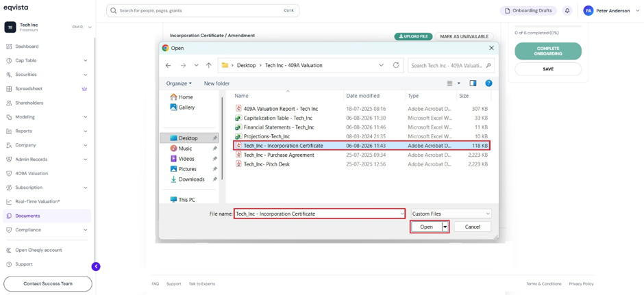Close the Open file dialog
This screenshot has width=644, height=295.
click(491, 48)
